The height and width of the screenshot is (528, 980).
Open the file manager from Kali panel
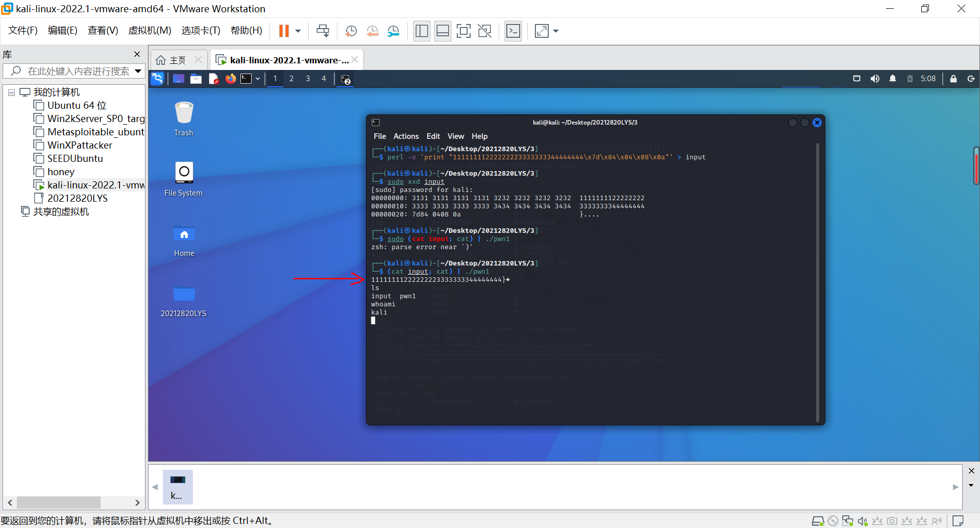point(196,79)
